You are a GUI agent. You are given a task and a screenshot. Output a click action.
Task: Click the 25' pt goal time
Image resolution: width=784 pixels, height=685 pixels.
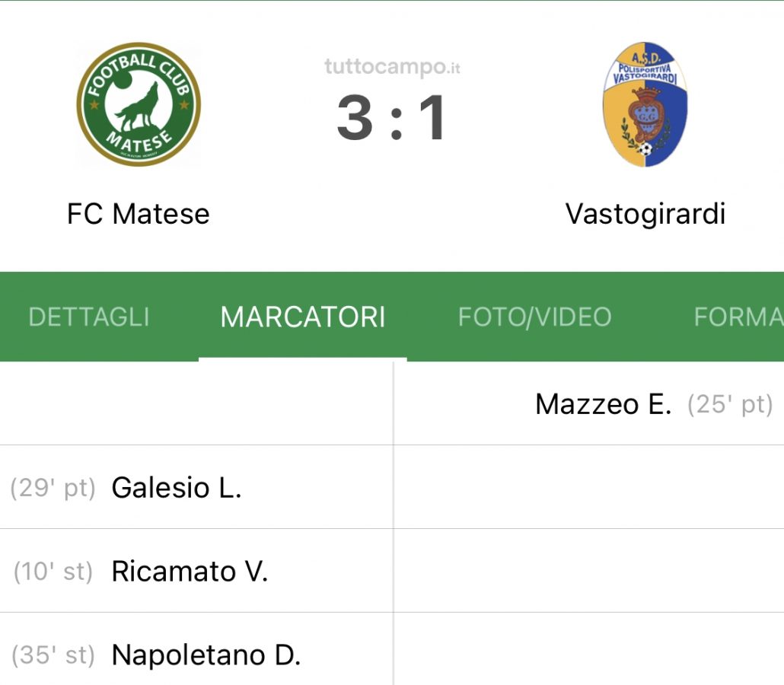coord(730,404)
